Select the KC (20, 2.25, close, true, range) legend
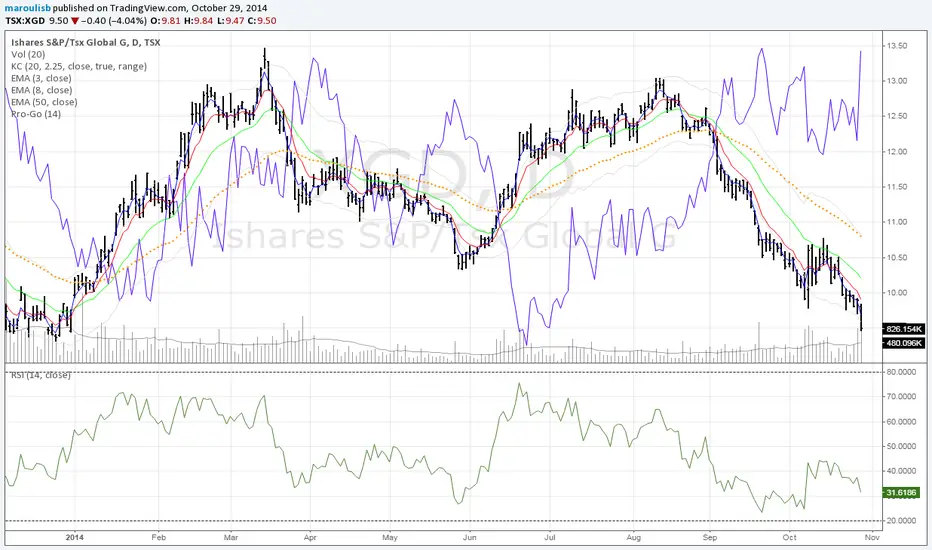Screen dimensions: 932x550 (79, 66)
